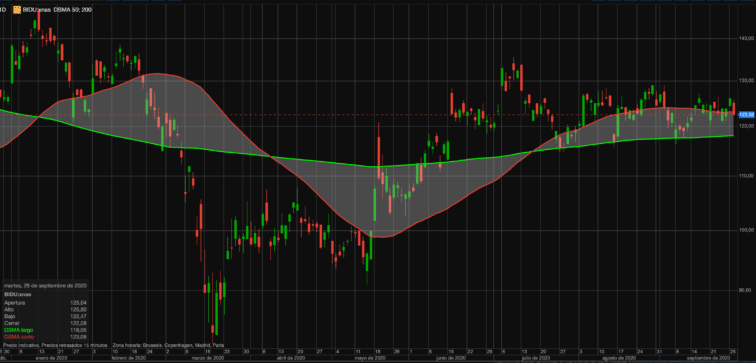Click the 'Cerrar' row in data box
Image resolution: width=756 pixels, height=363 pixels.
pyautogui.click(x=44, y=323)
